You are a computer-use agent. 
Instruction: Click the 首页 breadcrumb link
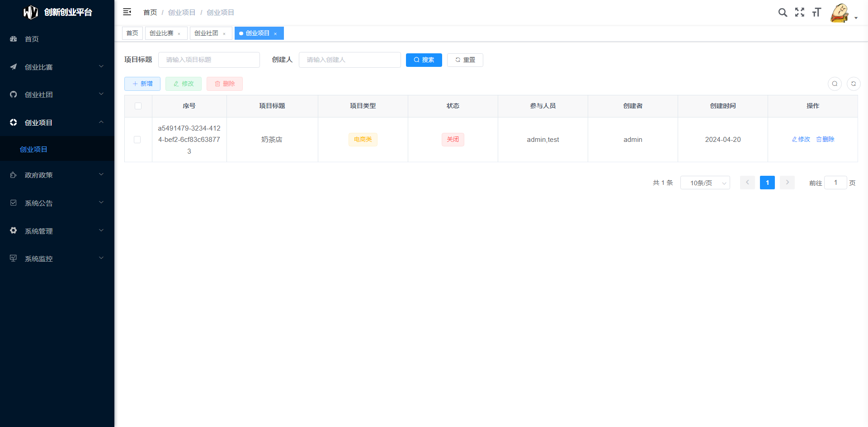[x=150, y=12]
